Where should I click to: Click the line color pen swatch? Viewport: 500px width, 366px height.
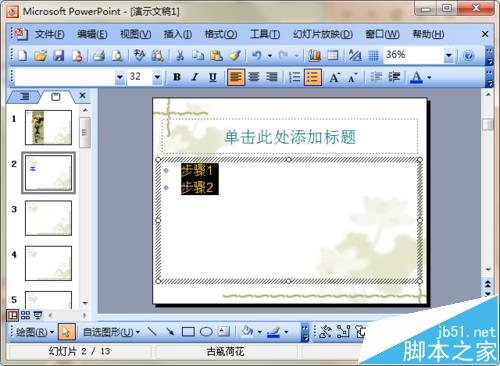coord(274,331)
